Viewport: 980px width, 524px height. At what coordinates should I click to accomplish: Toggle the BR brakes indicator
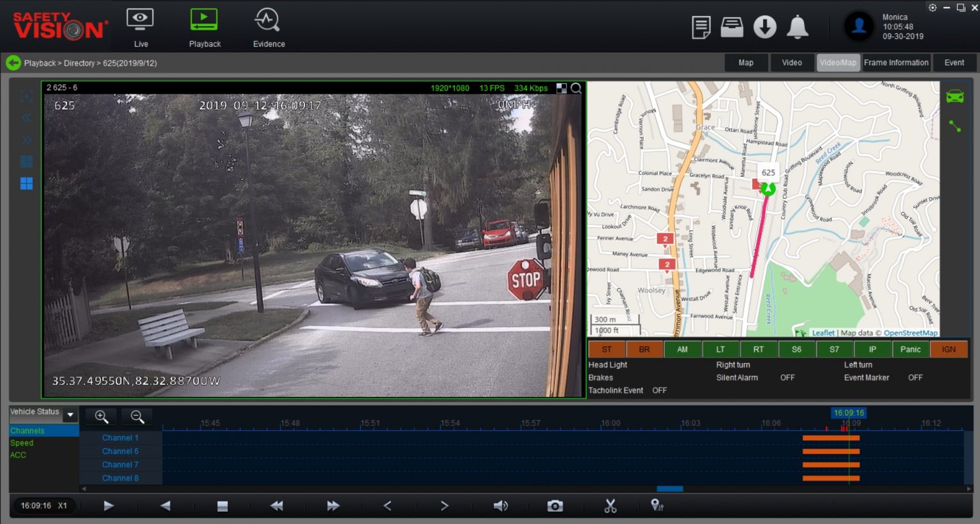click(644, 349)
